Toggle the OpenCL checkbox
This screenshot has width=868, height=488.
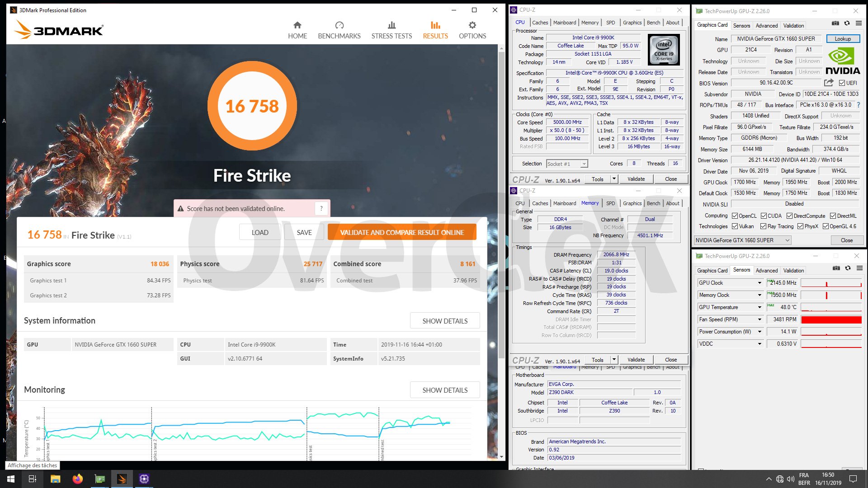pos(735,216)
